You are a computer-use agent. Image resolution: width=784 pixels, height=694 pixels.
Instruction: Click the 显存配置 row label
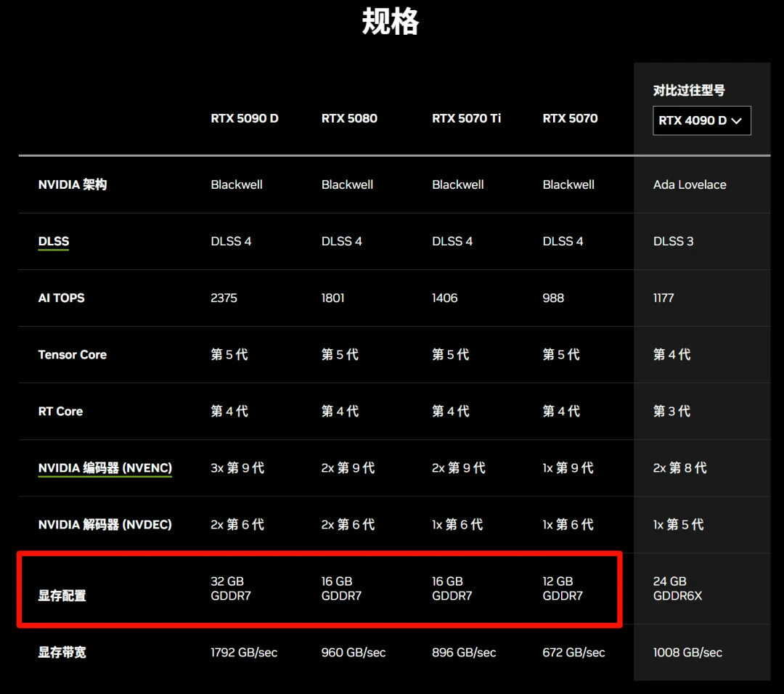[x=62, y=595]
